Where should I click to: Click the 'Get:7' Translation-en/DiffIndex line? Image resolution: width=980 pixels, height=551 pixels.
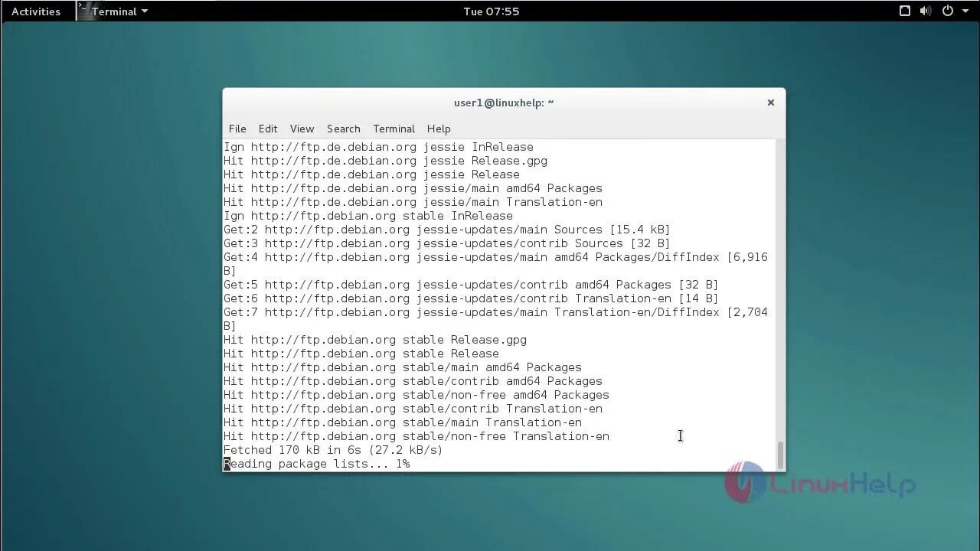pyautogui.click(x=495, y=319)
